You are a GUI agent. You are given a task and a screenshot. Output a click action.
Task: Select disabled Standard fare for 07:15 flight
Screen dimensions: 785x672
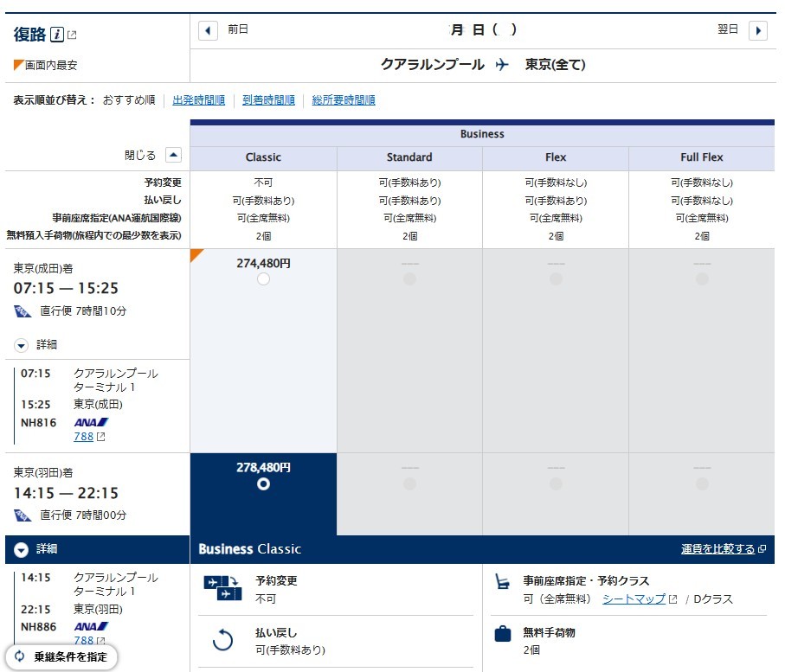point(409,278)
